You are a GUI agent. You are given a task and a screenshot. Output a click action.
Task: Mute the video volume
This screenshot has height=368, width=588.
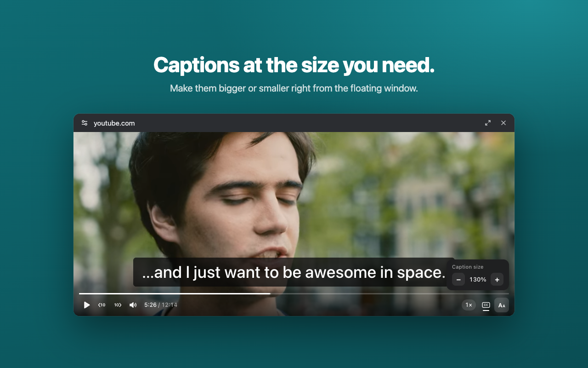tap(133, 305)
